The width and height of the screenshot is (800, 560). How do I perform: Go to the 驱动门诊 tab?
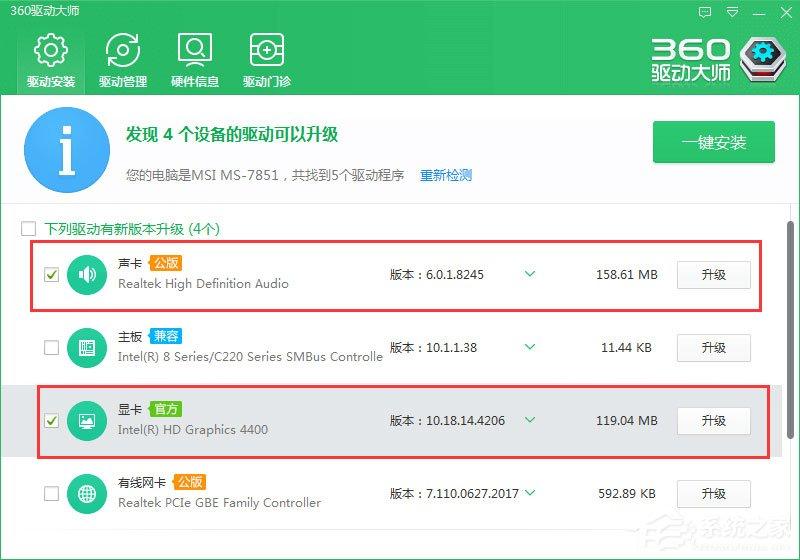click(267, 60)
